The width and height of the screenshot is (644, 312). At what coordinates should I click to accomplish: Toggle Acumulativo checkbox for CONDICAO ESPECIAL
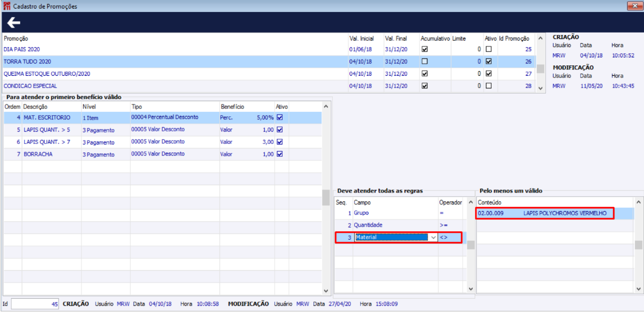pyautogui.click(x=425, y=86)
